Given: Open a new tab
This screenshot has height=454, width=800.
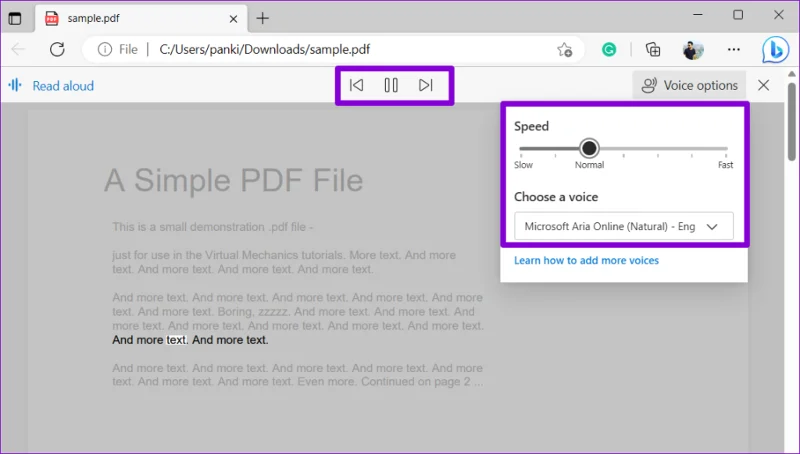Looking at the screenshot, I should pyautogui.click(x=262, y=18).
